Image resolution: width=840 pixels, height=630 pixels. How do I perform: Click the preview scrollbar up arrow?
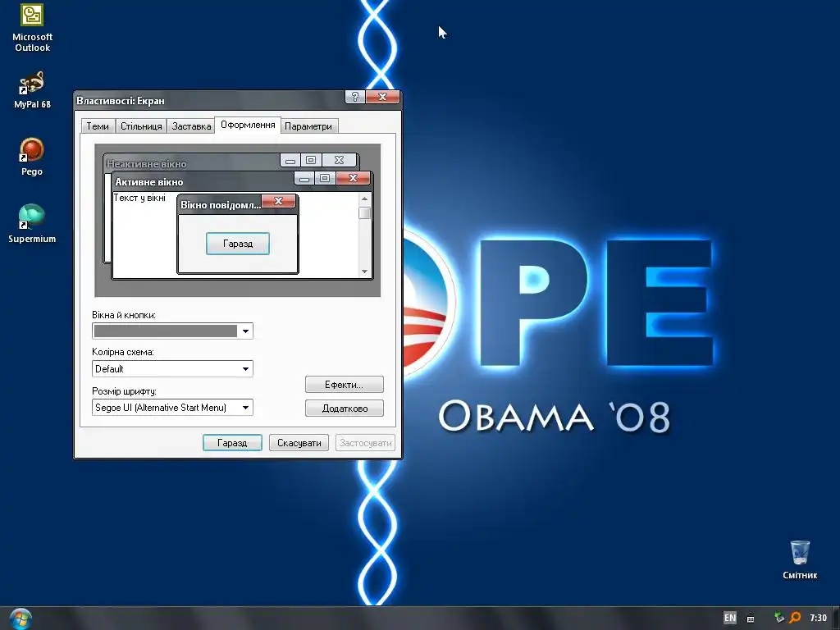point(365,199)
